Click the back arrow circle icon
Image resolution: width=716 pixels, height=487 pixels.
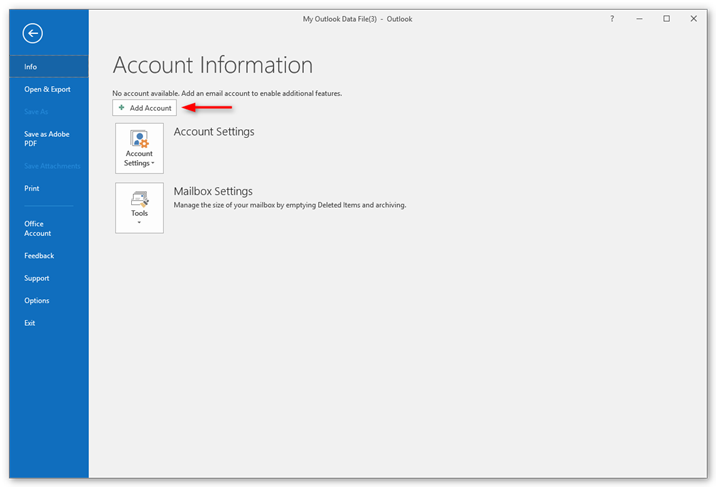(x=32, y=33)
